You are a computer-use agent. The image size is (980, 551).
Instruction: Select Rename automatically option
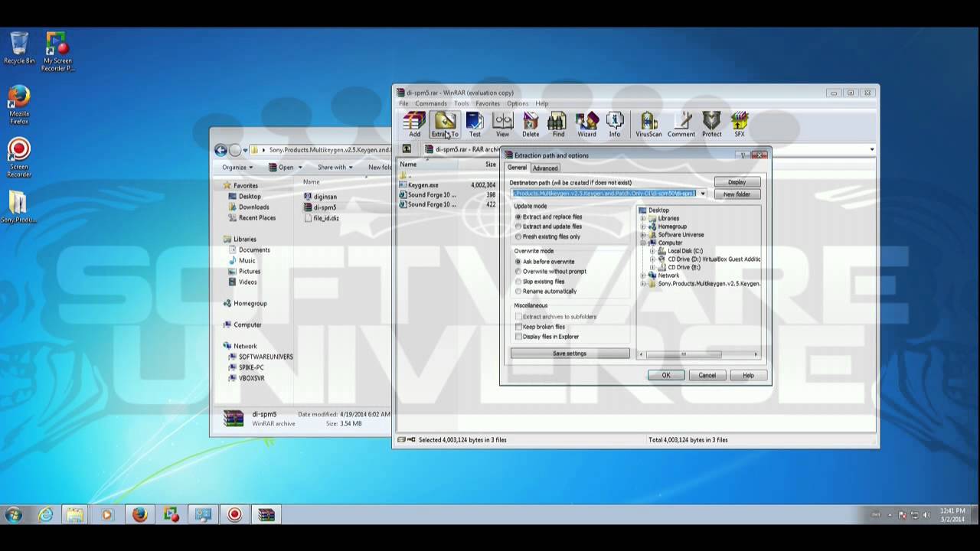tap(546, 292)
